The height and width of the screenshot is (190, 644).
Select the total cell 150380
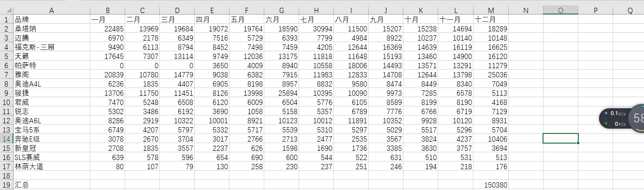pos(491,185)
